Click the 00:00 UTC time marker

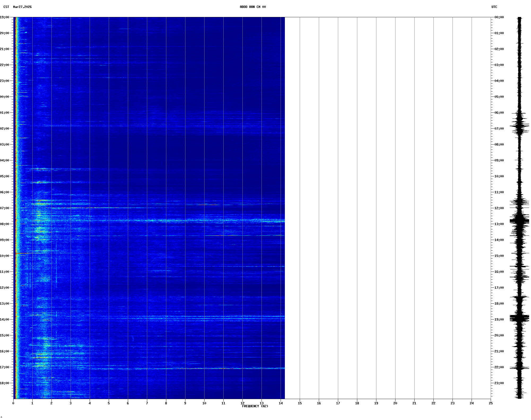click(x=499, y=17)
